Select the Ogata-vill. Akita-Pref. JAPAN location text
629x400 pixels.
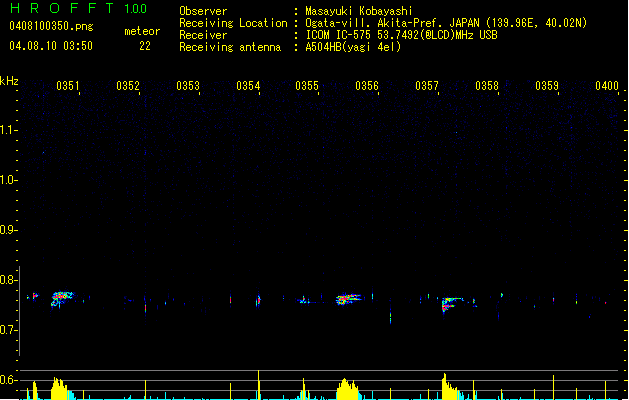(446, 23)
